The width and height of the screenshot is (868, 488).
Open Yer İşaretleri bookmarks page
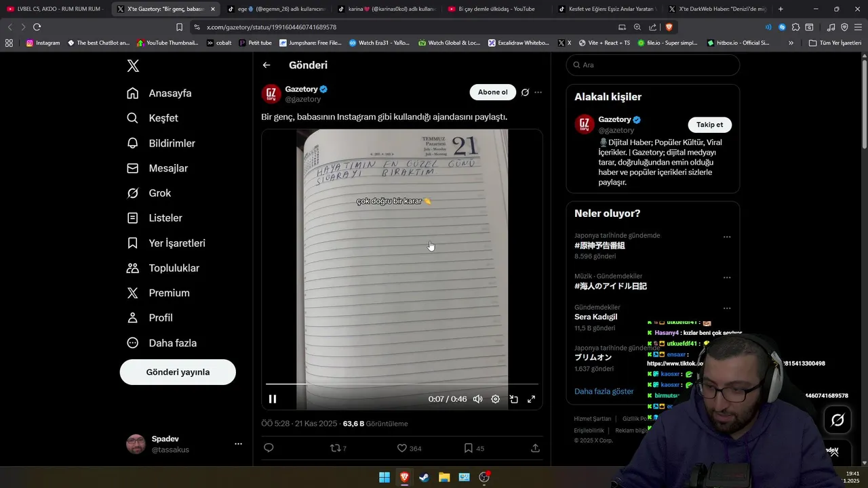[x=166, y=243]
